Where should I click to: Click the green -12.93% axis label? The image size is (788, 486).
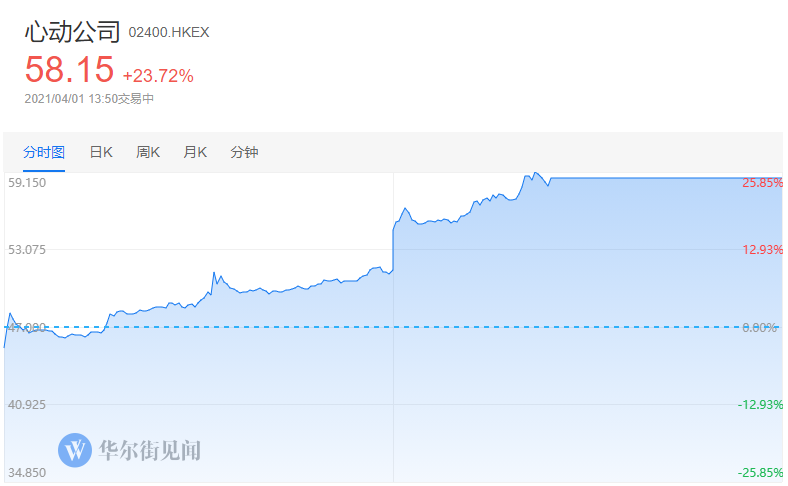[x=760, y=405]
